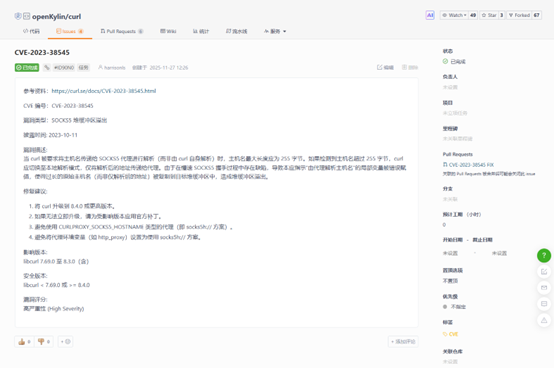Viewport: 554px width, 368px height.
Task: Change the 已完成 status in sidebar
Action: (x=454, y=61)
